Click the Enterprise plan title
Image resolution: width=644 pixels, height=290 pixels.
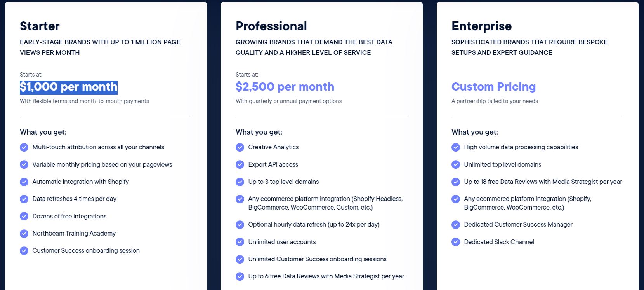pyautogui.click(x=481, y=26)
